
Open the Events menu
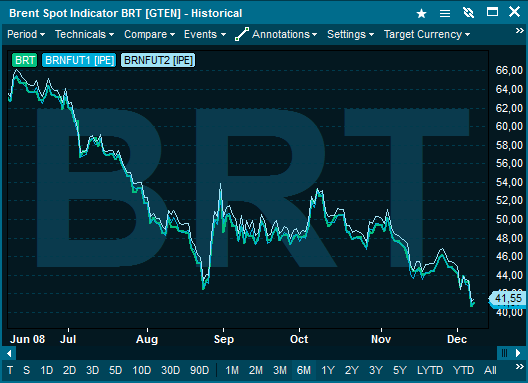[x=205, y=34]
